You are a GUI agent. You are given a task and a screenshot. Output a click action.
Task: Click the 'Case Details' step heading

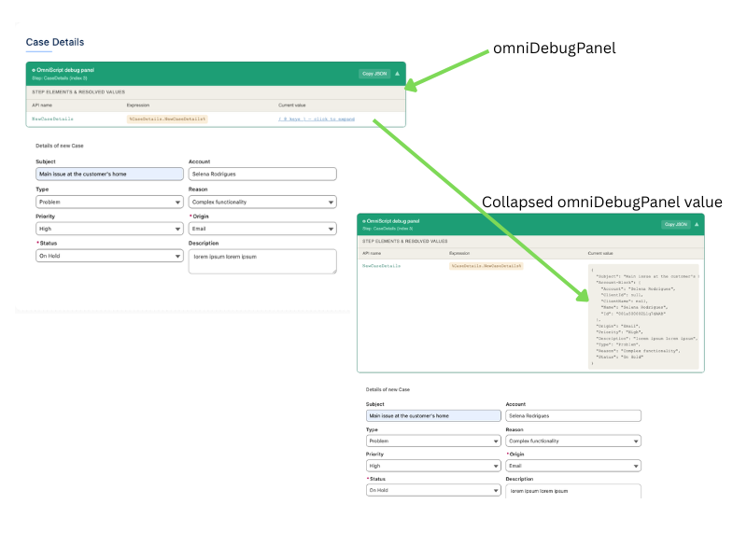coord(55,42)
